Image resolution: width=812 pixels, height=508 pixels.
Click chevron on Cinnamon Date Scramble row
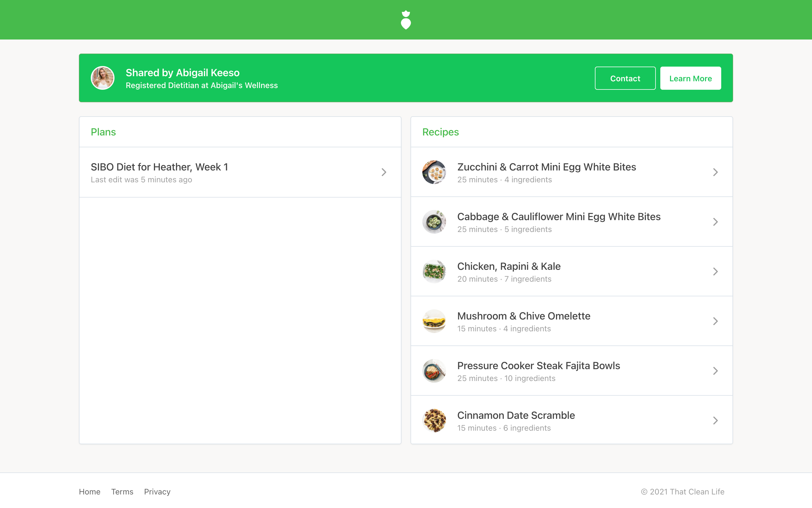[x=715, y=421]
